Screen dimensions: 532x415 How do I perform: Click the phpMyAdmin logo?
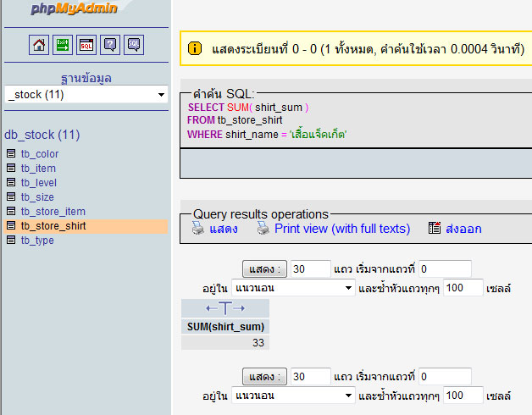tap(74, 8)
